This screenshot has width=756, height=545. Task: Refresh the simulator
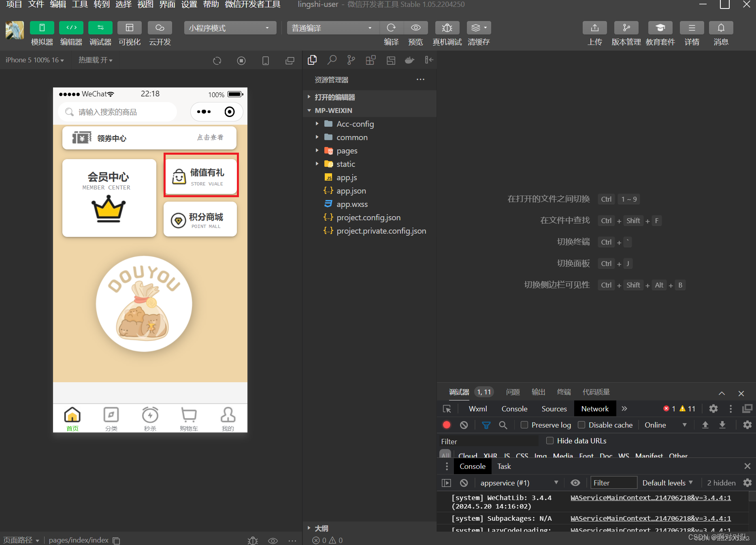pos(217,61)
